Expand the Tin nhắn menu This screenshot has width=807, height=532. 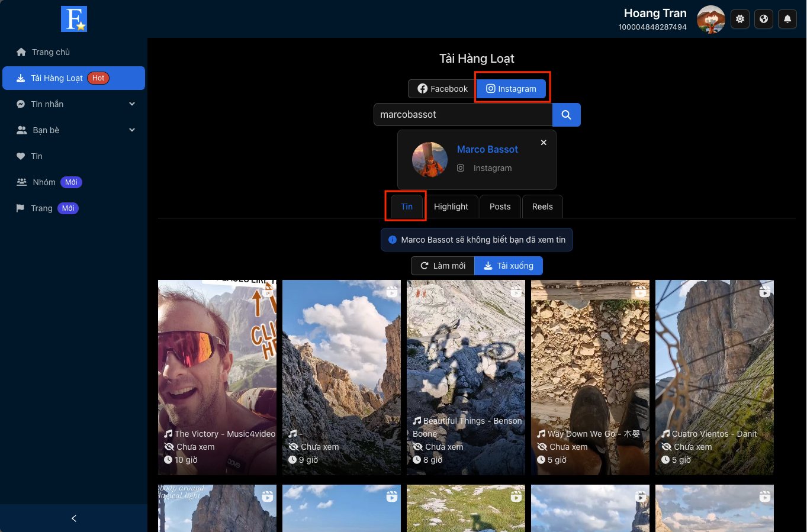73,104
